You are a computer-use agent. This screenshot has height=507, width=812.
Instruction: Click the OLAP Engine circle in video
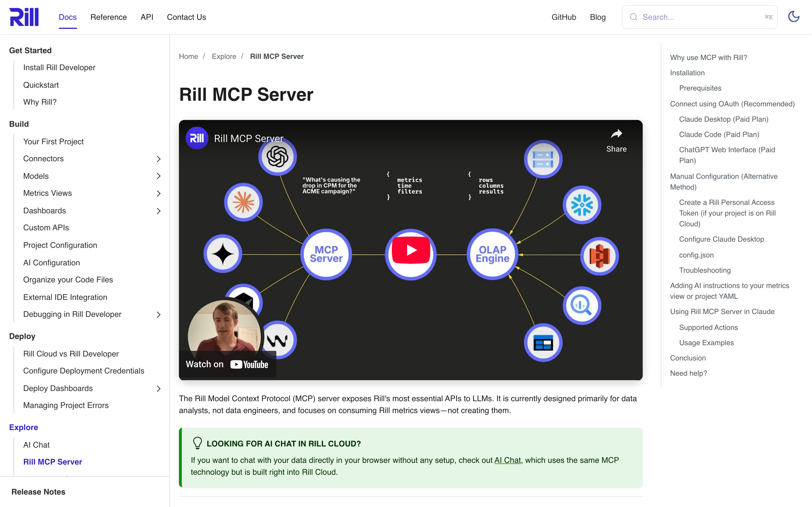click(x=492, y=254)
